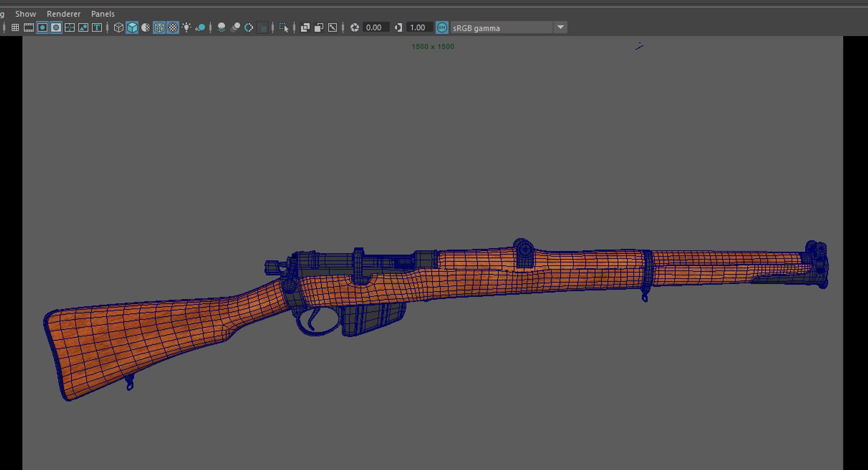Screen dimensions: 868x470
Task: Disable Wireframe on Shaded toggle
Action: tap(159, 28)
